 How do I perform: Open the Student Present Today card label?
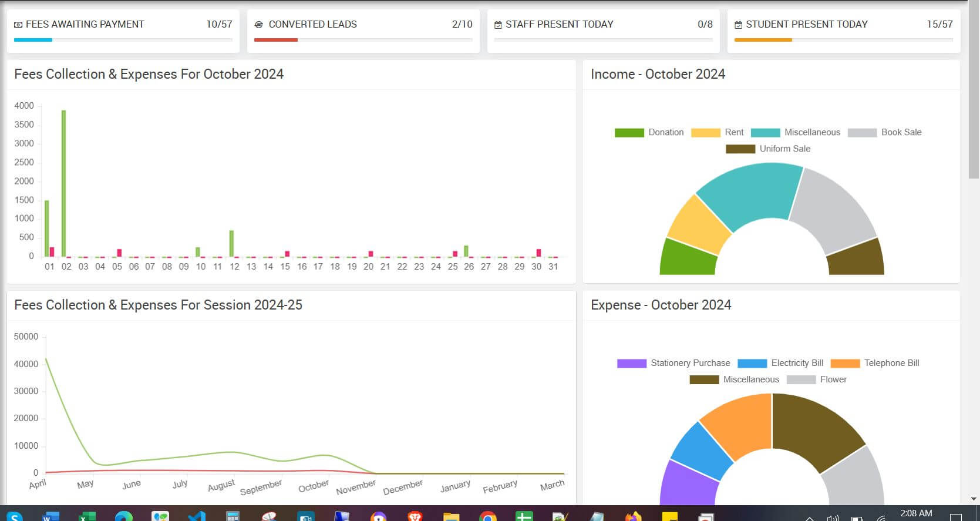pos(806,25)
